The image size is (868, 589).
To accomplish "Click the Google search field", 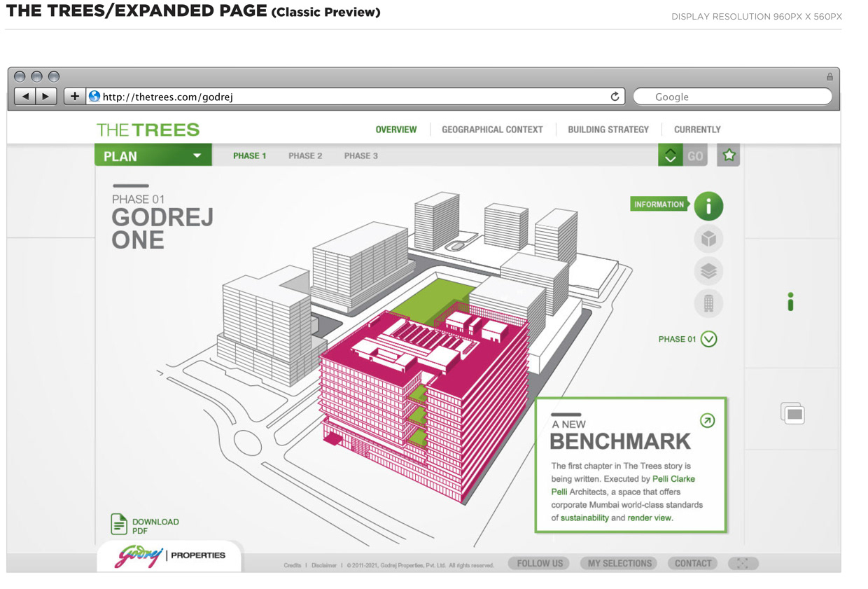I will point(733,97).
